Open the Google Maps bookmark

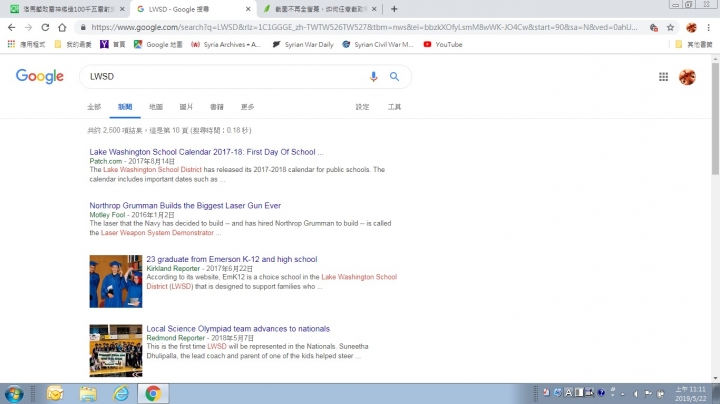click(158, 45)
